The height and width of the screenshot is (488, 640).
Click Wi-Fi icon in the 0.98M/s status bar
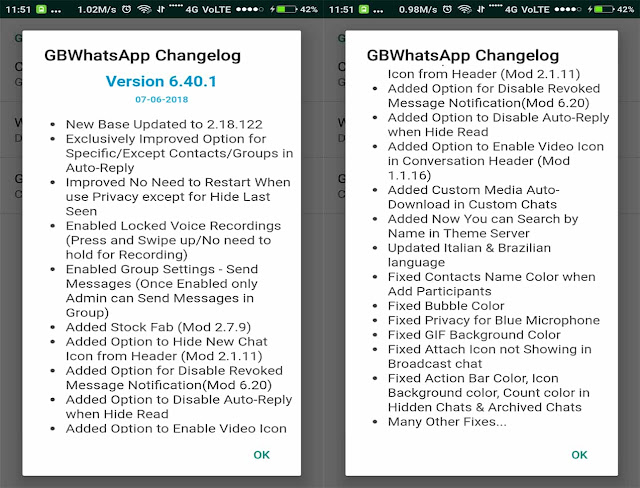pyautogui.click(x=465, y=9)
